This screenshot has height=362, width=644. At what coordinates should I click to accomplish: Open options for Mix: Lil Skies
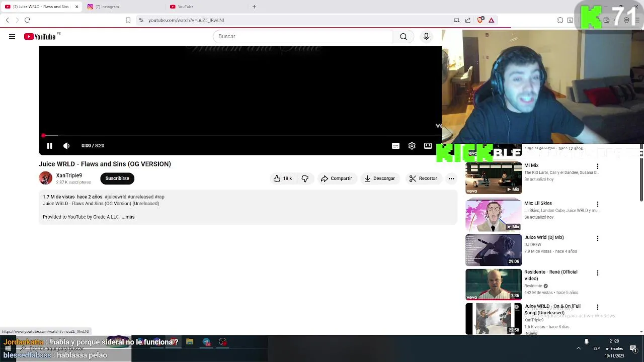point(598,204)
